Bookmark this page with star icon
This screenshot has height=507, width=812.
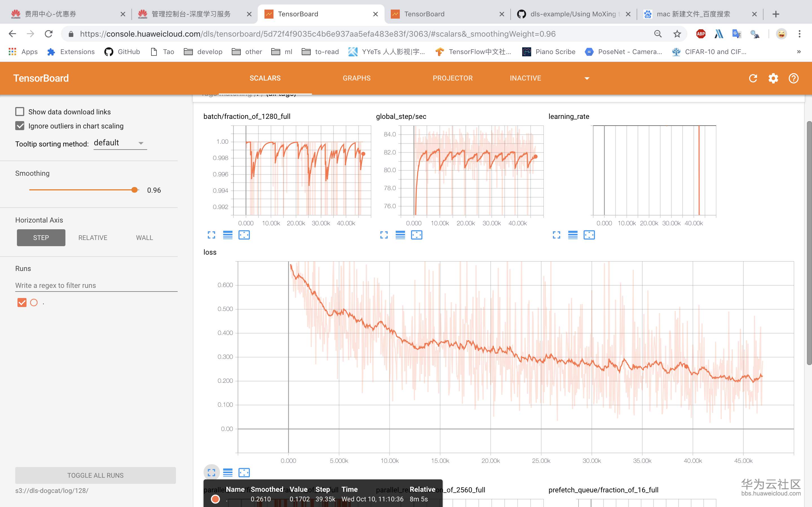[x=677, y=34]
